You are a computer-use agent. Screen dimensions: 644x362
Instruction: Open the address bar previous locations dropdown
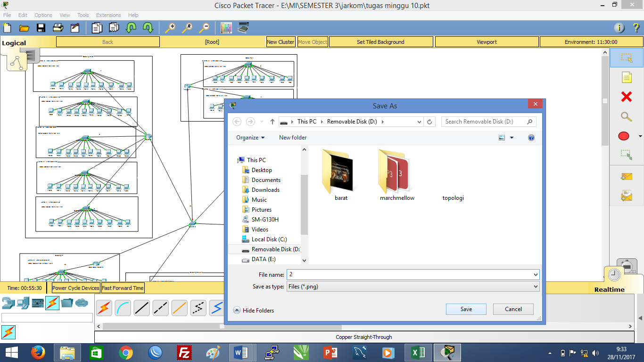[420, 122]
